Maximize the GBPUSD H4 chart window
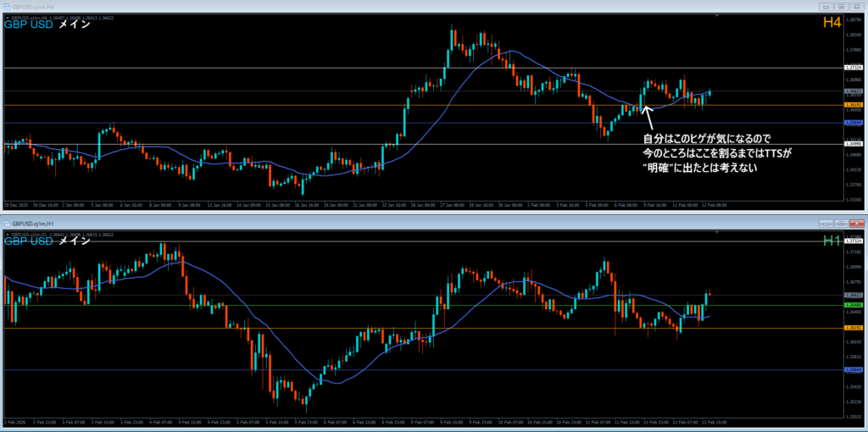Screen dimensions: 868x432 841,7
